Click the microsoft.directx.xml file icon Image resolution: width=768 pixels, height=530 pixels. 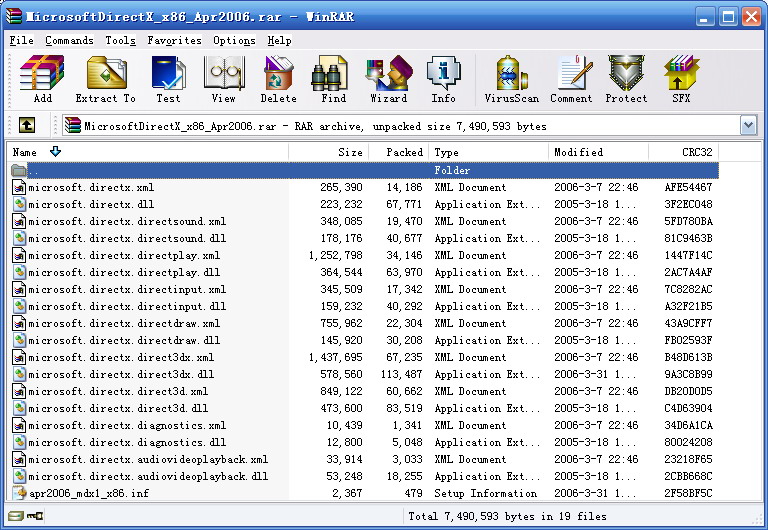point(19,187)
